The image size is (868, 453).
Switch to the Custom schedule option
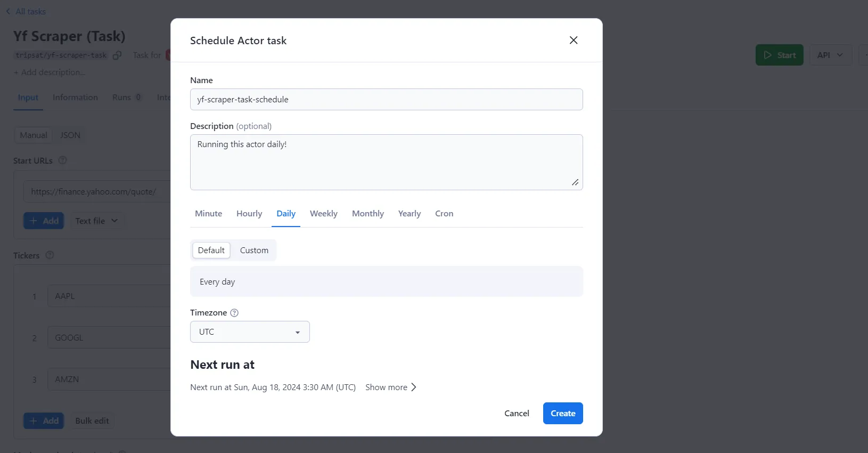[254, 250]
